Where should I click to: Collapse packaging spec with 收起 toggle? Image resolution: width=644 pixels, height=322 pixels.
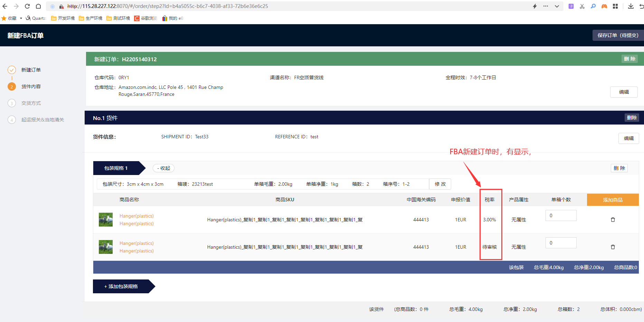point(163,168)
